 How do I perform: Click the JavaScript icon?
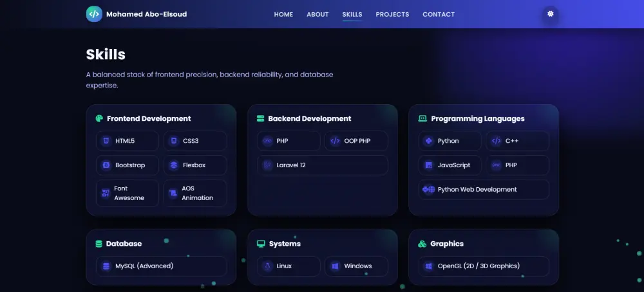[429, 165]
